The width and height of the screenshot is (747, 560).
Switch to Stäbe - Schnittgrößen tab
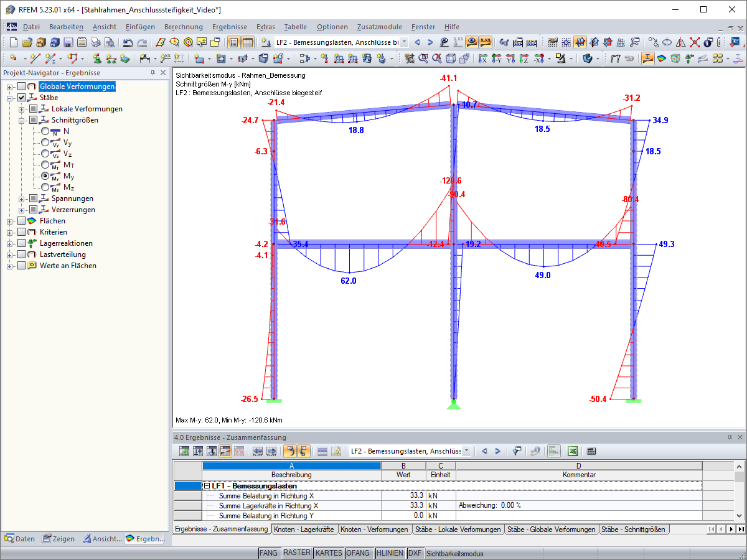633,530
